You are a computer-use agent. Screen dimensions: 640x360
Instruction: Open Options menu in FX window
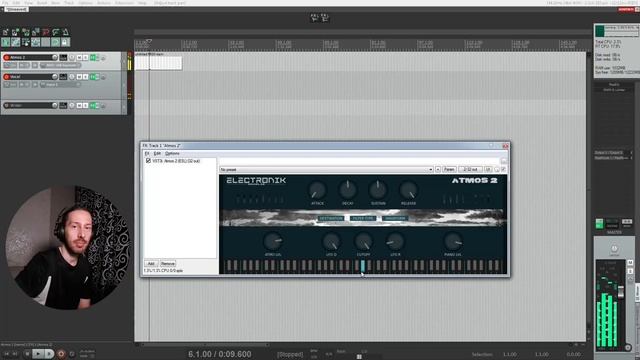click(x=172, y=153)
